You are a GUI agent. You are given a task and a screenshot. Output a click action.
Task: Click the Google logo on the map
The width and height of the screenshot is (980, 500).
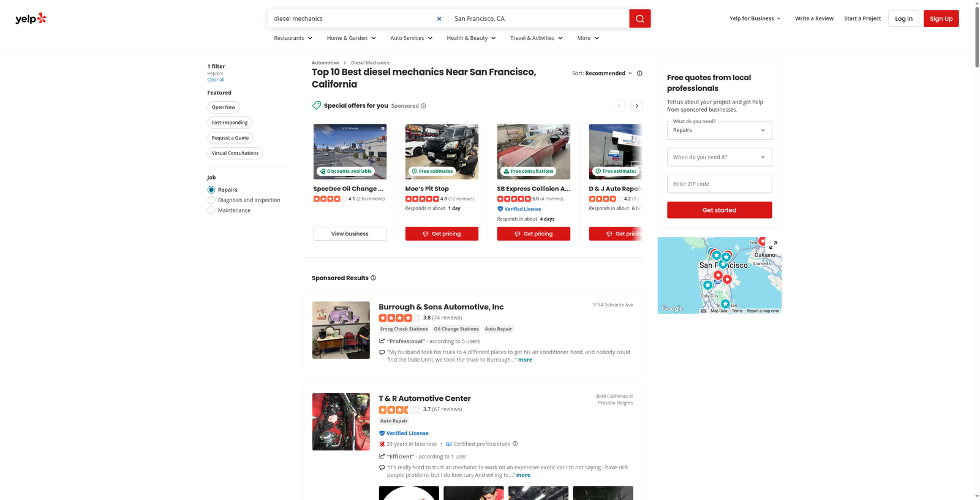click(x=672, y=308)
